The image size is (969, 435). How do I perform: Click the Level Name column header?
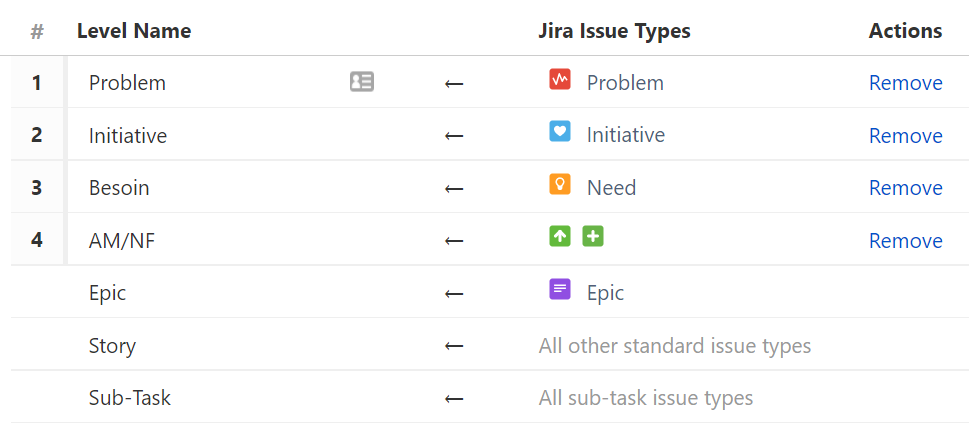(x=134, y=30)
